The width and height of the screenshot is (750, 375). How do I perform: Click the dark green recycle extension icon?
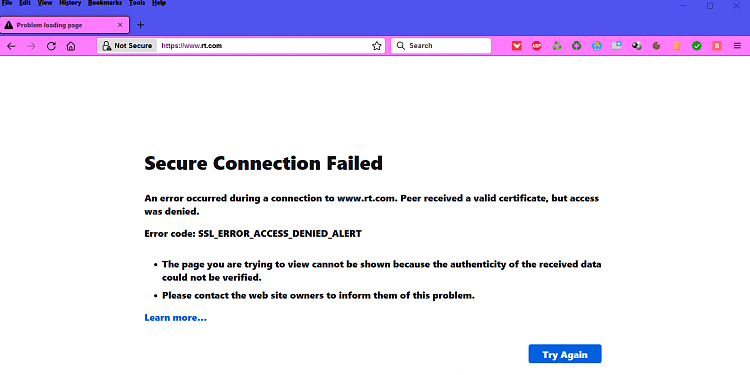(577, 46)
